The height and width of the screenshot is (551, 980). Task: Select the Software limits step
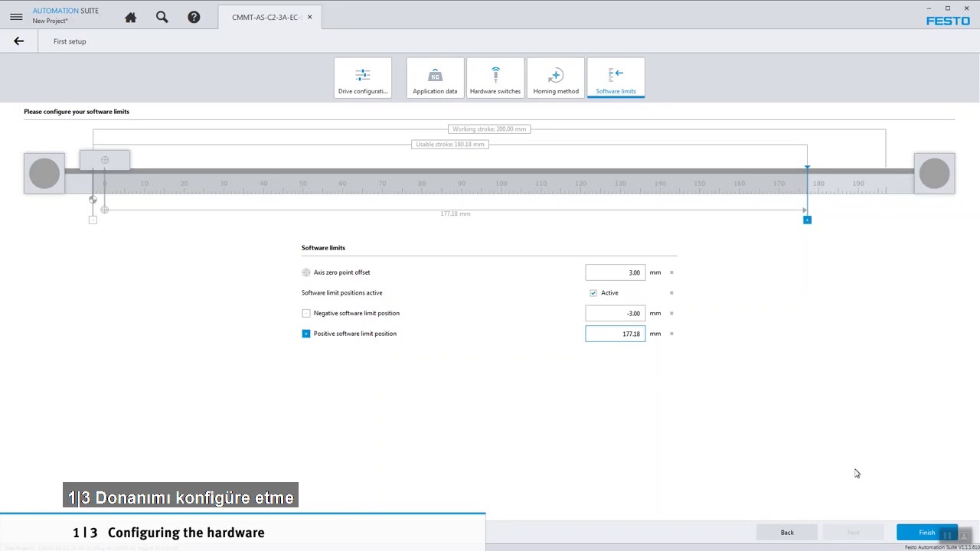[x=616, y=78]
